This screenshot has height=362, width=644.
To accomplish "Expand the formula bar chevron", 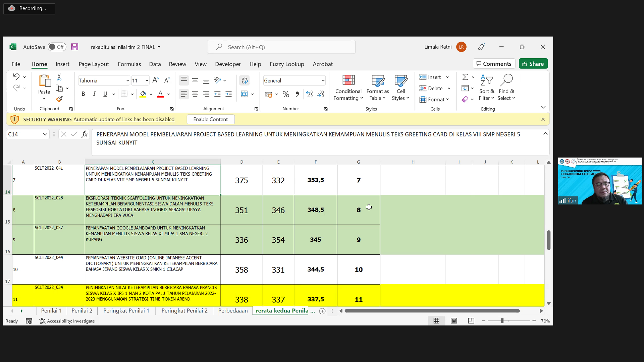I will click(x=545, y=134).
